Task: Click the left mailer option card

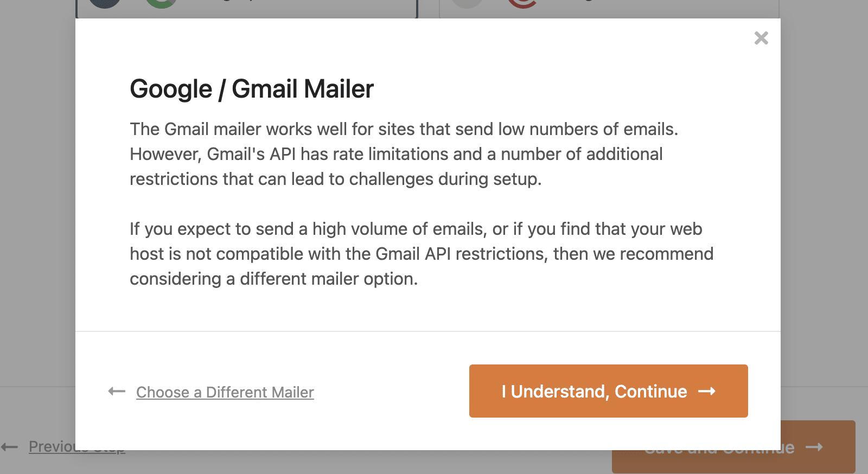Action: click(x=247, y=7)
